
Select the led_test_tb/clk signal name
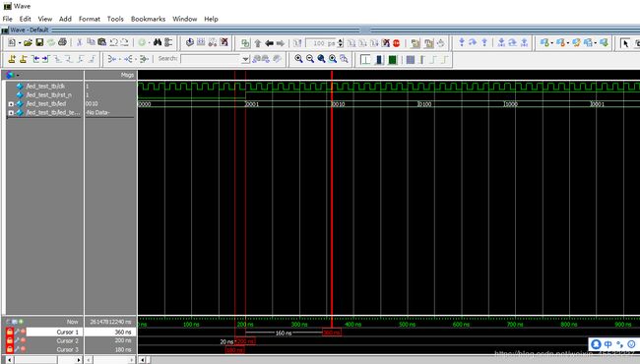45,86
